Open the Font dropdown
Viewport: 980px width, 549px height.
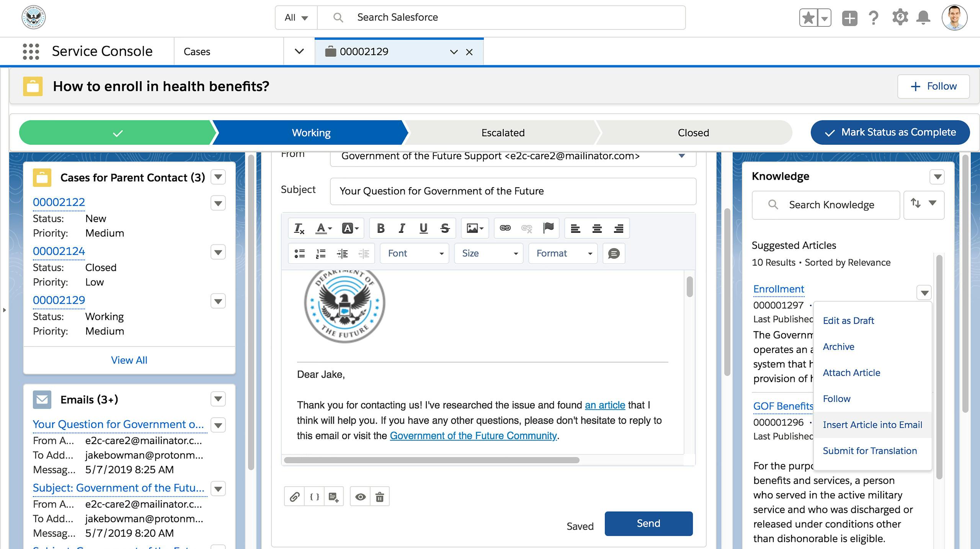coord(415,253)
